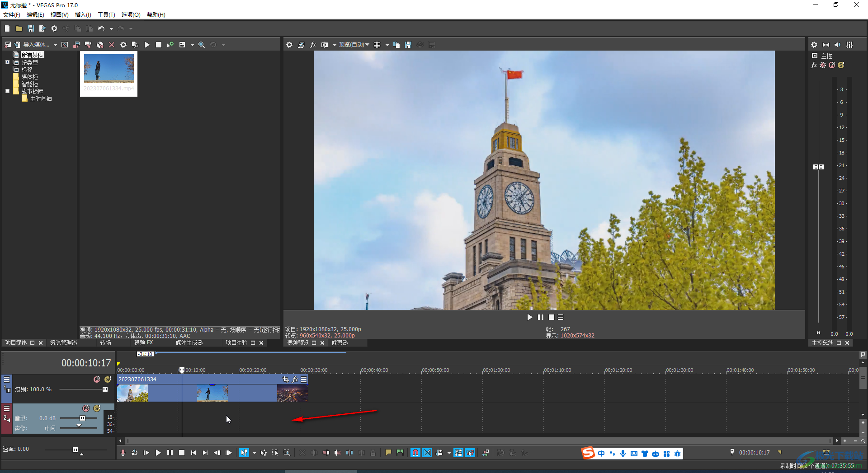
Task: Insert a marker with the yellow marker icon
Action: (x=388, y=453)
